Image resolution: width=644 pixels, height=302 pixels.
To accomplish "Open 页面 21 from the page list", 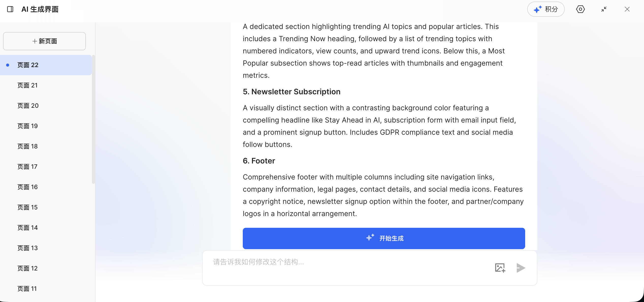I will 46,85.
